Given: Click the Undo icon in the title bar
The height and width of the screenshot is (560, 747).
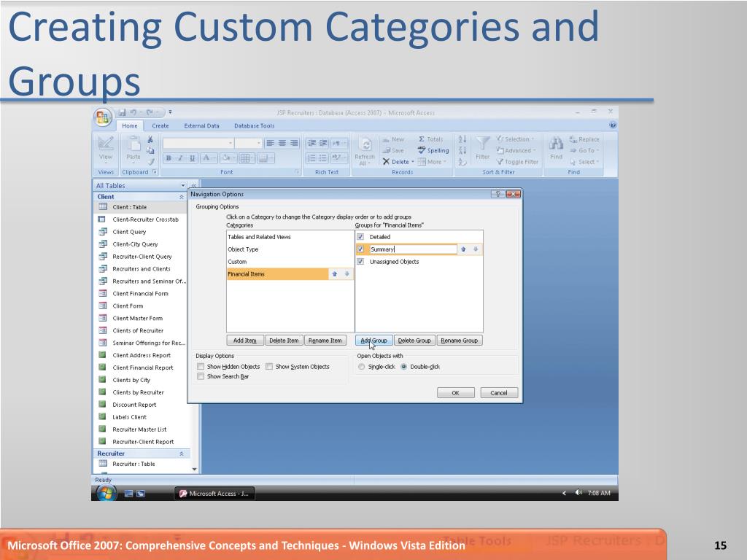Looking at the screenshot, I should 134,112.
